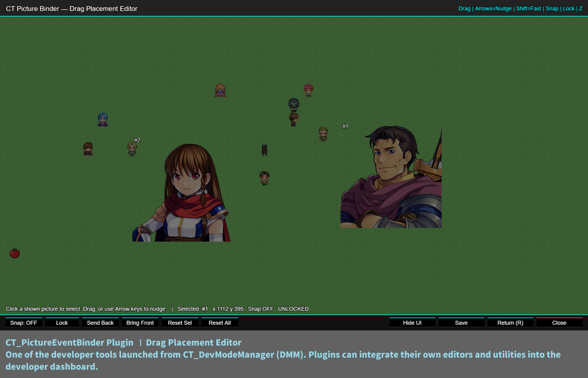Viewport: 588px width, 378px height.
Task: Save the picture placements
Action: [x=461, y=323]
